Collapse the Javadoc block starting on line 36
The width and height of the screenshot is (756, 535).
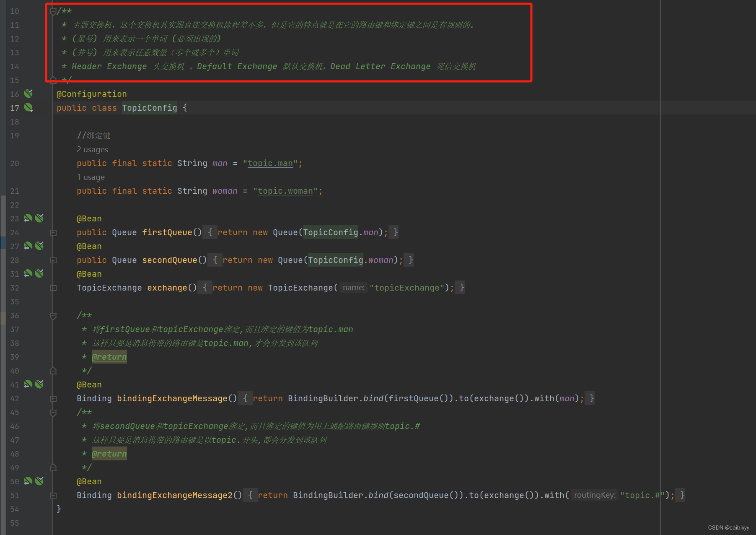coord(53,316)
